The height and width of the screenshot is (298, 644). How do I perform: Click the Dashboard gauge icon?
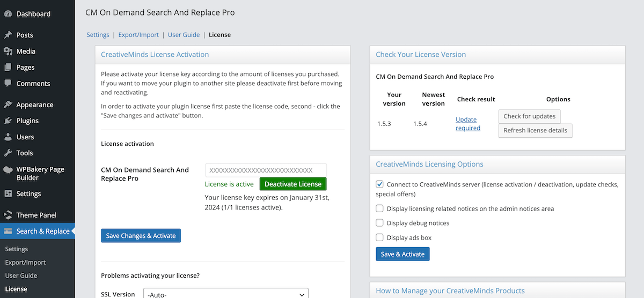pos(8,14)
